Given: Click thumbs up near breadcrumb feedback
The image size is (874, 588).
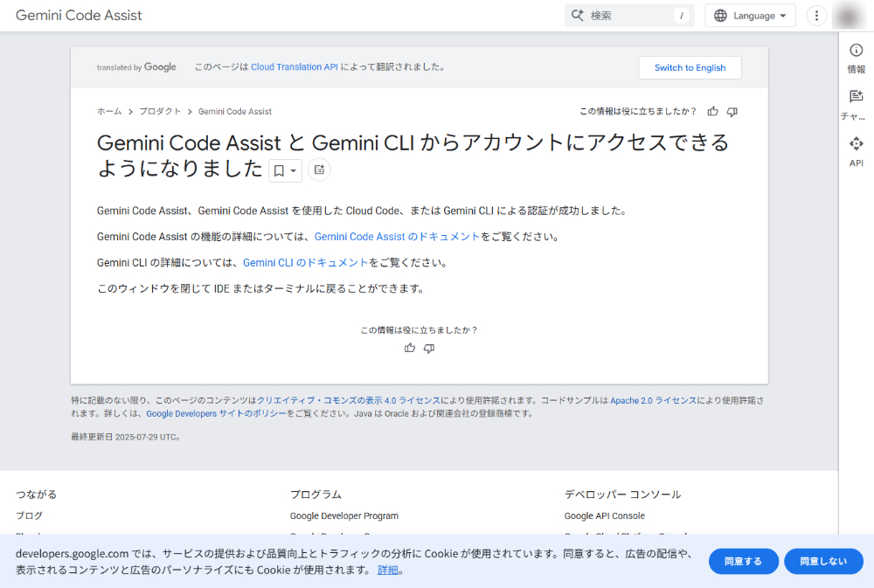Looking at the screenshot, I should [713, 112].
